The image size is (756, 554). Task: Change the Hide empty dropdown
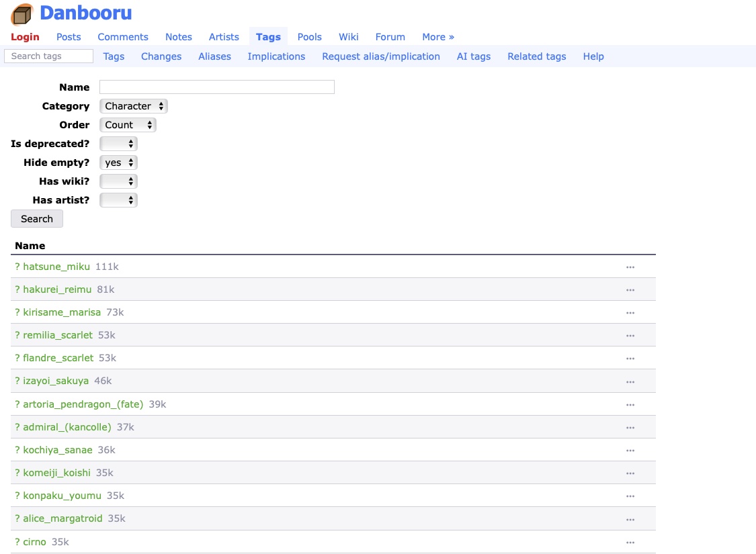(x=118, y=163)
